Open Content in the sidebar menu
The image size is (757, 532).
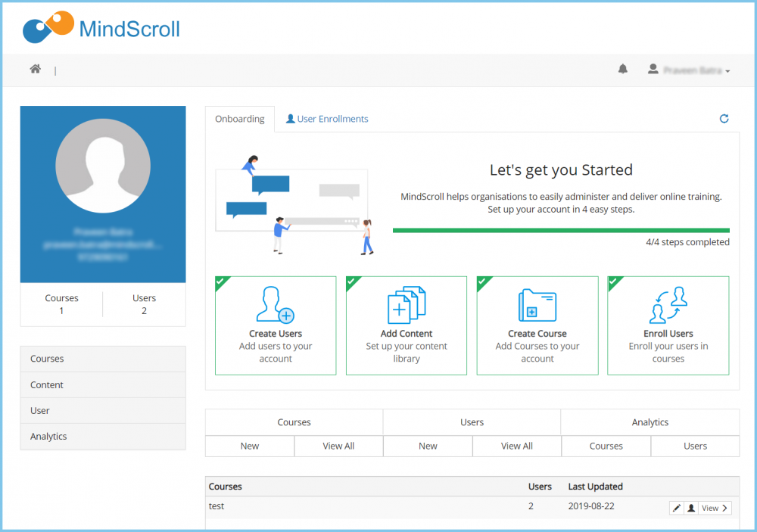tap(103, 384)
